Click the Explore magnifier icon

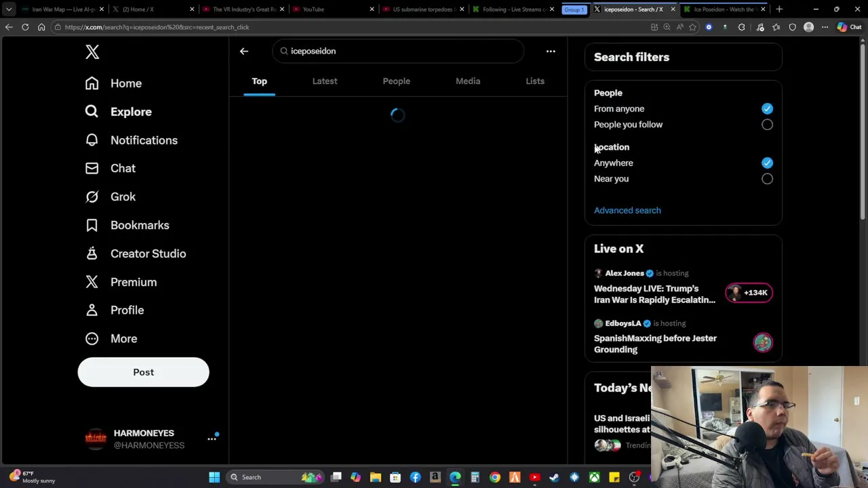(92, 112)
